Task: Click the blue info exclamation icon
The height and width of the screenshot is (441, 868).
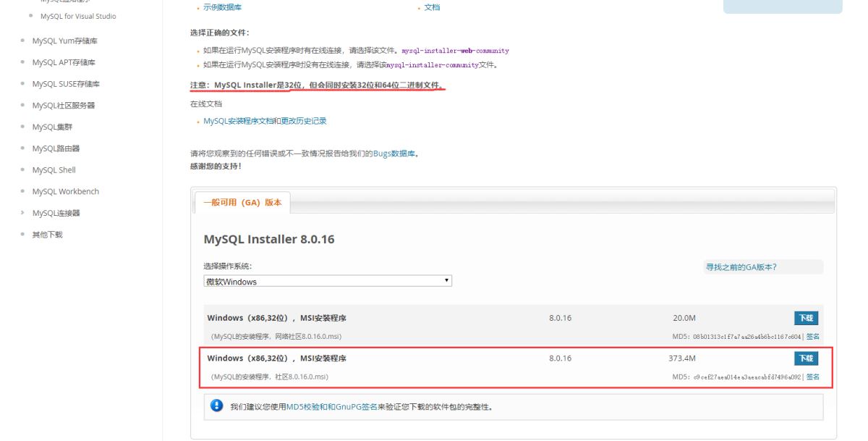Action: [x=216, y=406]
